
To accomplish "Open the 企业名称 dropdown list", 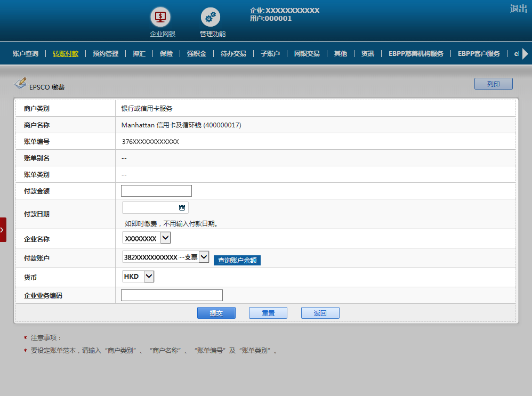I will click(165, 238).
